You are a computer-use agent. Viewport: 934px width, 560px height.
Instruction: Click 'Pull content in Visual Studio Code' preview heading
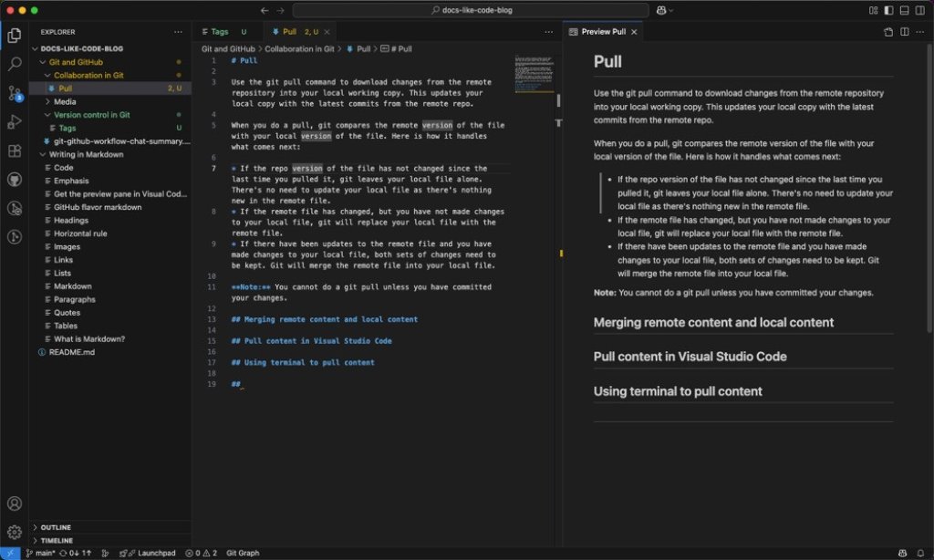(x=690, y=357)
